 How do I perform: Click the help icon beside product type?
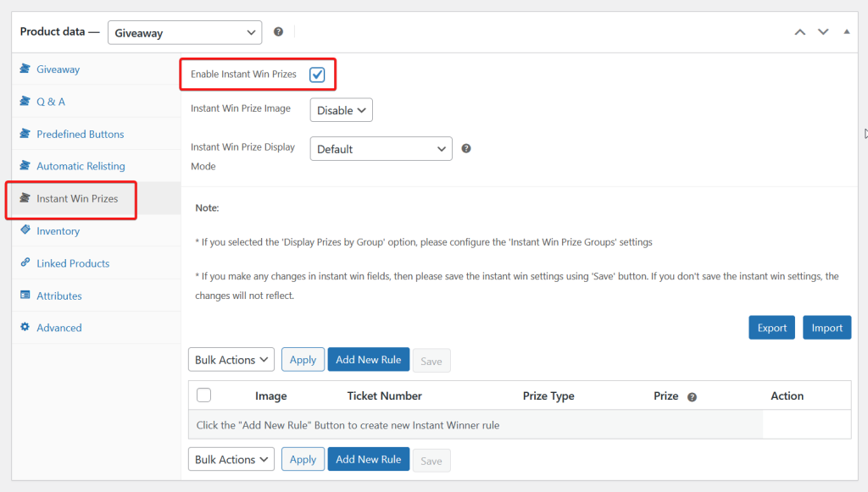(278, 32)
